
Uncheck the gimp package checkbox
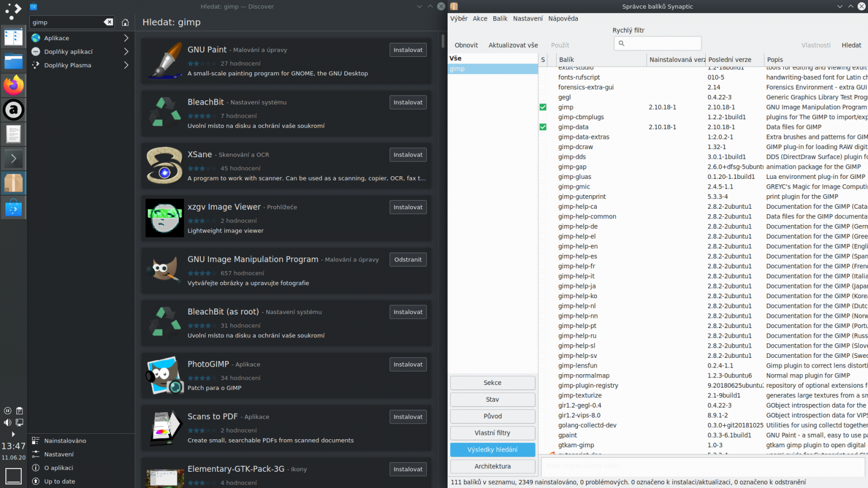[543, 107]
